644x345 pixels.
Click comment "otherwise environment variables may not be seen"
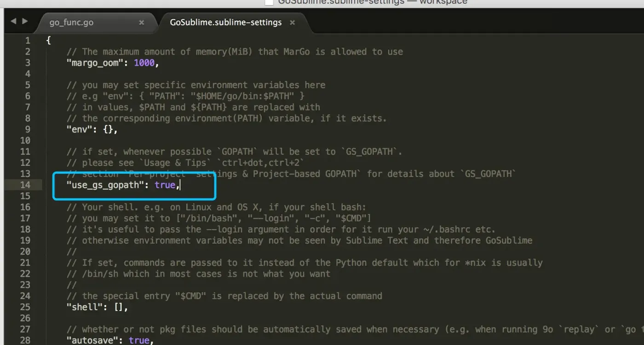click(x=299, y=240)
